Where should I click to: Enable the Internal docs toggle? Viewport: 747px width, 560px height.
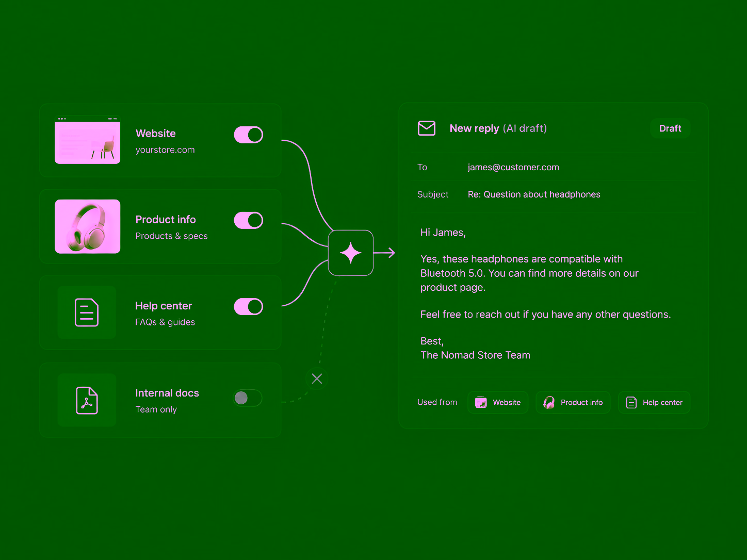248,398
